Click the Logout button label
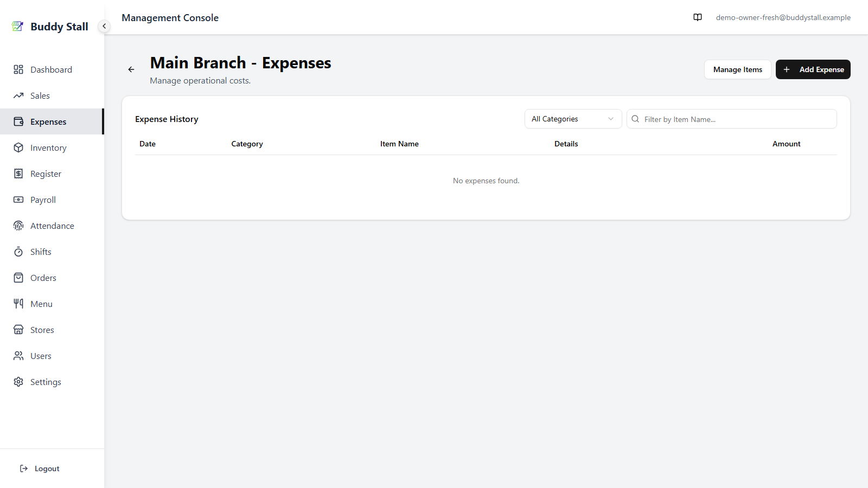 pyautogui.click(x=47, y=468)
